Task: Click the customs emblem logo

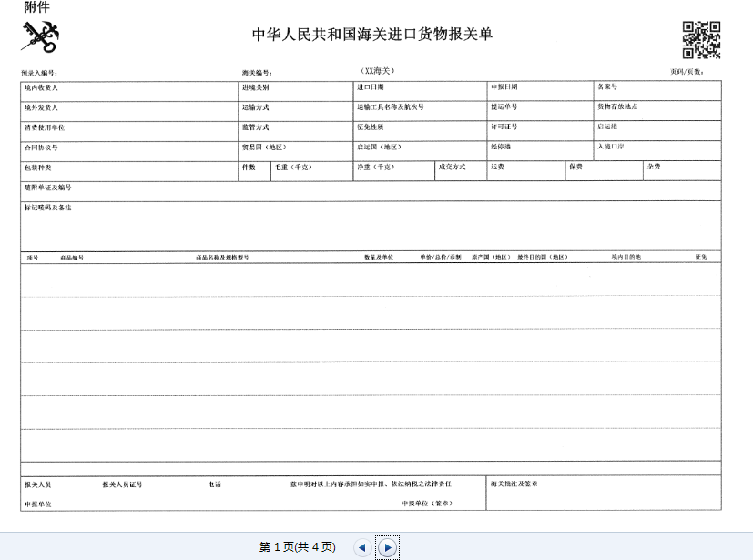Action: click(x=39, y=37)
